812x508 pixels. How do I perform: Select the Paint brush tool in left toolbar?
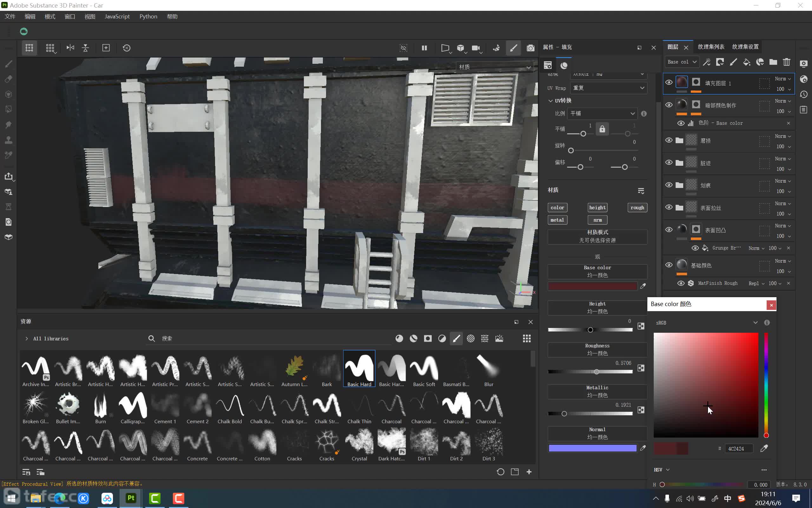click(x=9, y=64)
